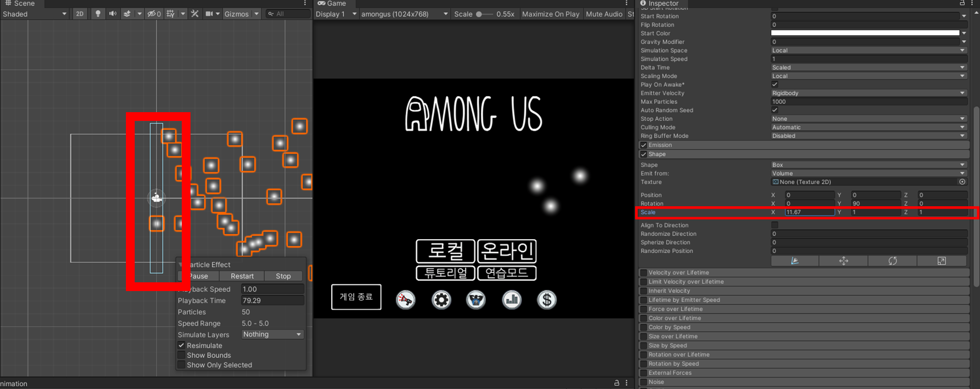Open scene camera settings icon

click(x=209, y=14)
